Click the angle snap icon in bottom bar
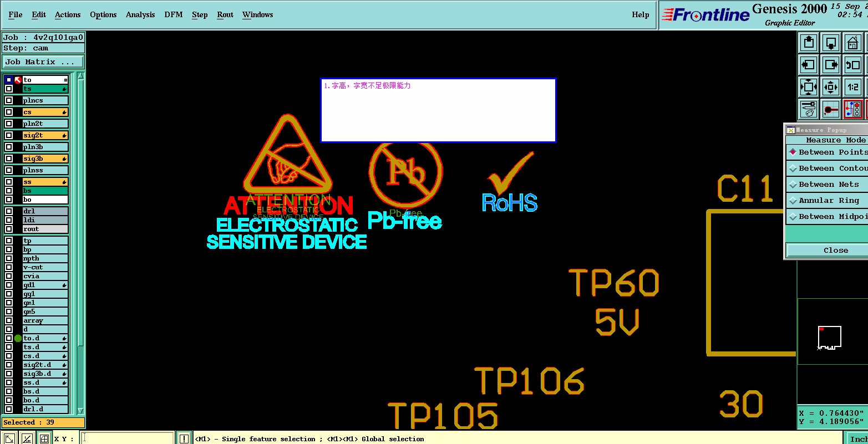The image size is (868, 444). coord(27,438)
